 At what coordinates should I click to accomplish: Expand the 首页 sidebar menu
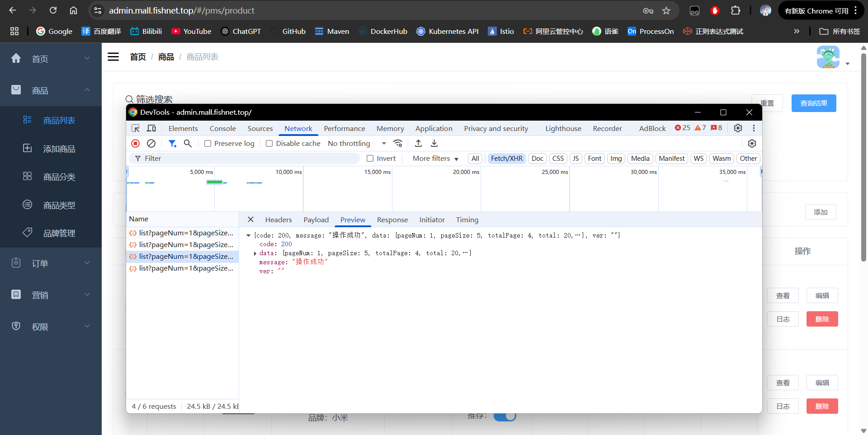pyautogui.click(x=51, y=59)
